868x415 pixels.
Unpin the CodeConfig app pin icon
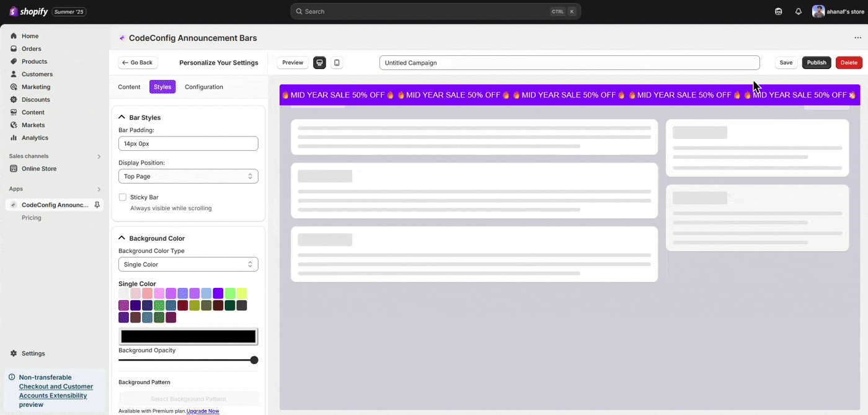tap(97, 205)
